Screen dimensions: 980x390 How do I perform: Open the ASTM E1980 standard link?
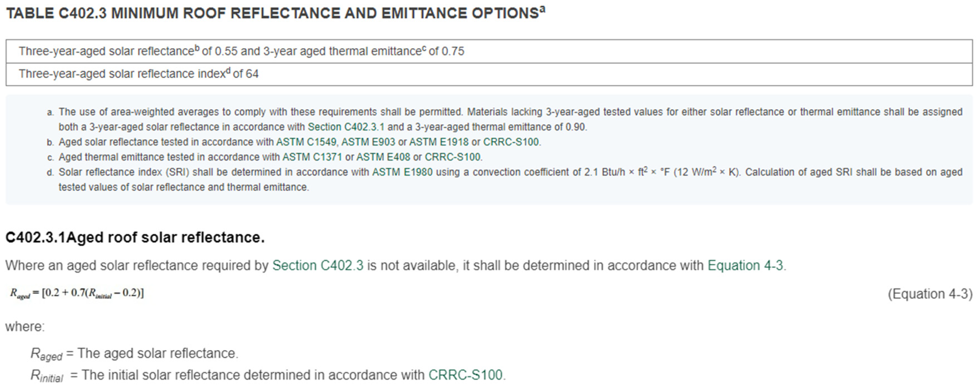(402, 172)
